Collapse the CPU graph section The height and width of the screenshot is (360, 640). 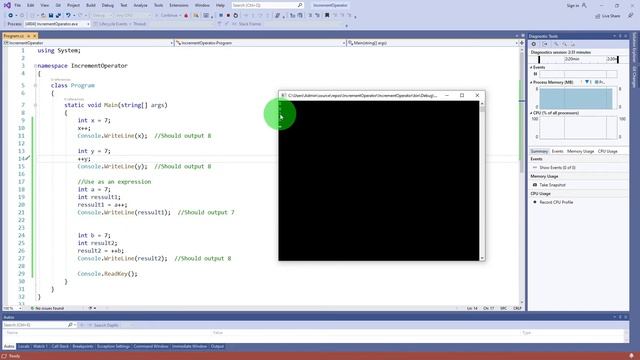531,113
